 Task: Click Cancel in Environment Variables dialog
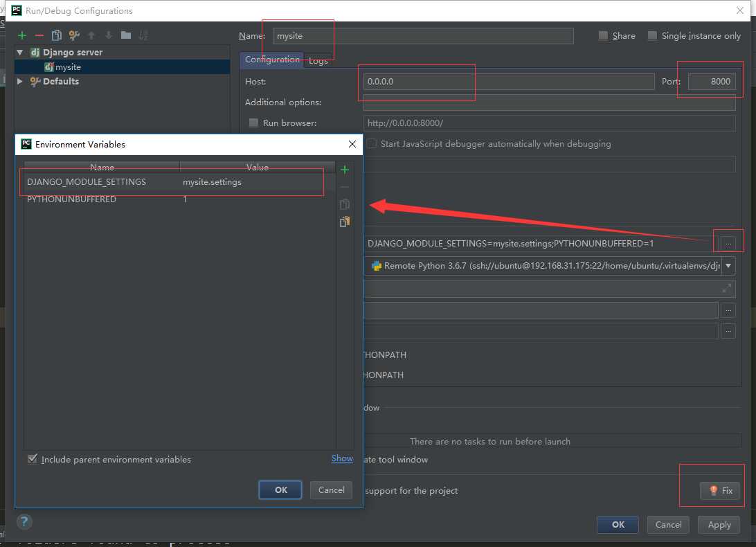[x=331, y=490]
